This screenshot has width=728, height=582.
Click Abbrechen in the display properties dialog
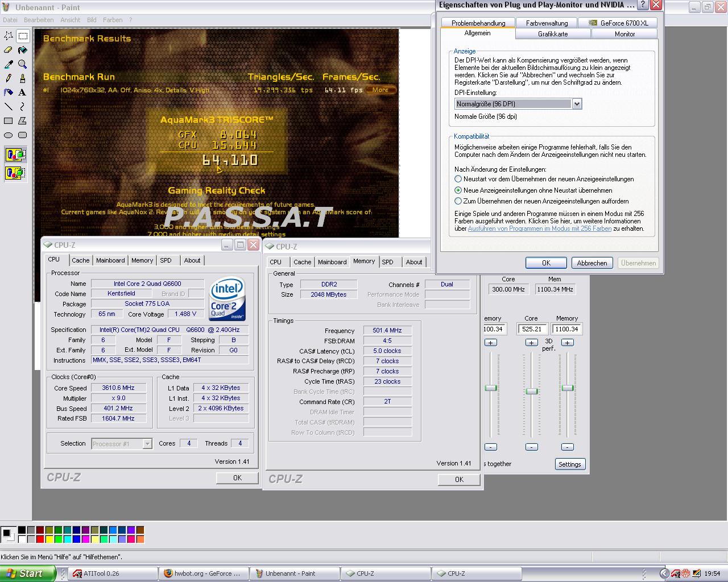(x=592, y=263)
